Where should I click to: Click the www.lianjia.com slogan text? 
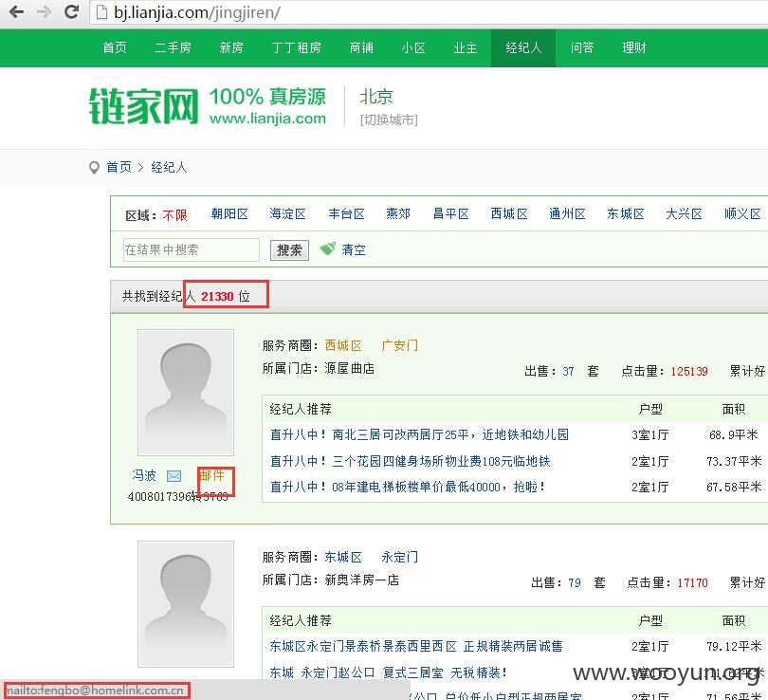(267, 119)
